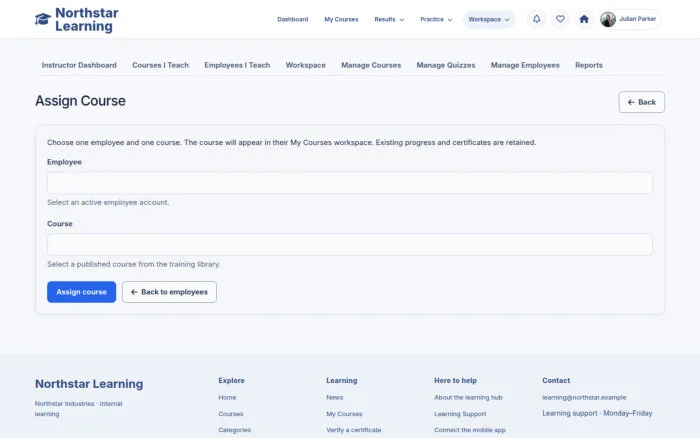Click the Northstar Learning graduation cap logo

tap(43, 19)
